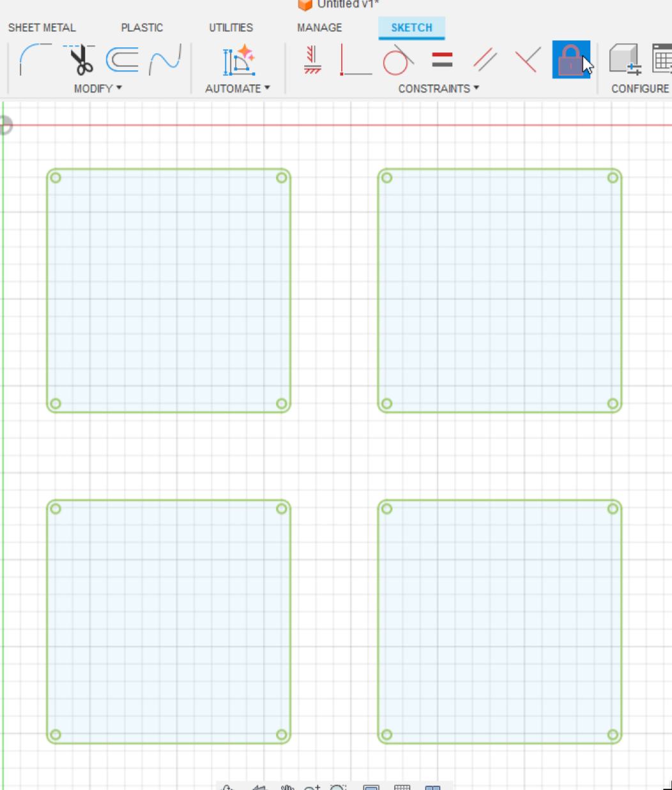Image resolution: width=672 pixels, height=790 pixels.
Task: Choose the Parallel constraint icon
Action: click(x=485, y=60)
